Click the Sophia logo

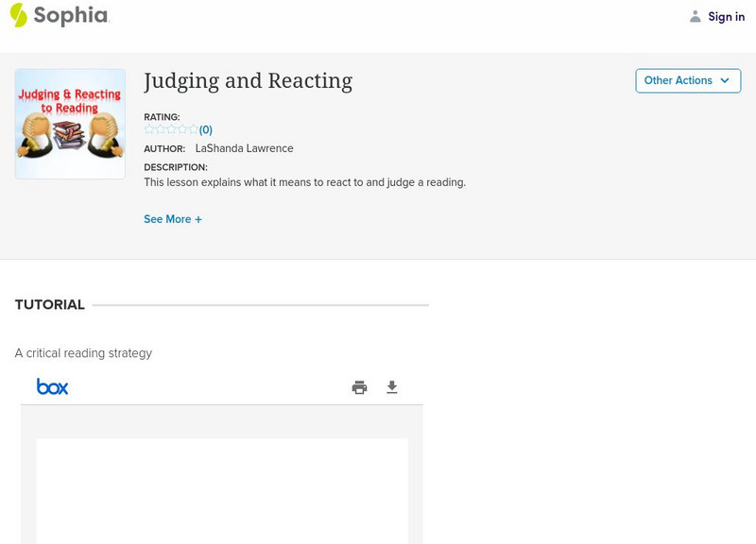tap(59, 15)
